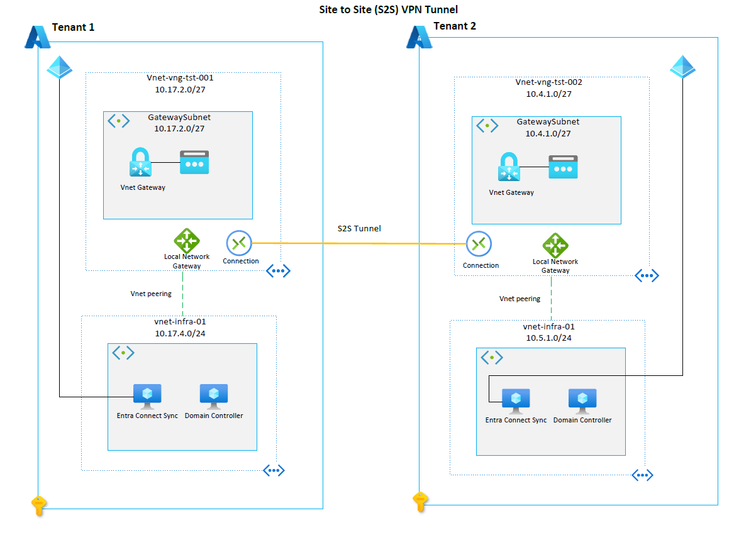The height and width of the screenshot is (540, 756).
Task: Click the Azure logo above Tenant 1
Action: 38,36
